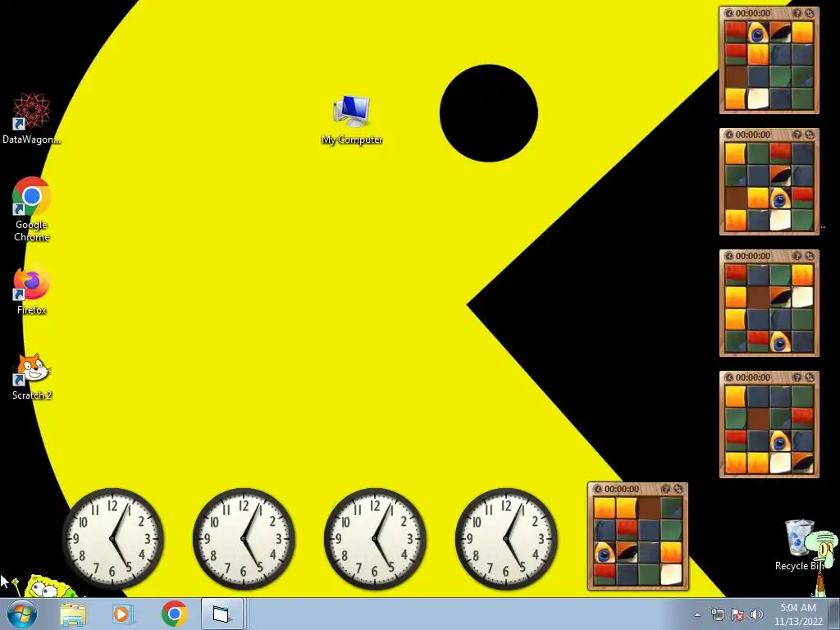Click solve/shuffle icon on puzzle beside clocks
This screenshot has width=840, height=630.
pos(678,489)
